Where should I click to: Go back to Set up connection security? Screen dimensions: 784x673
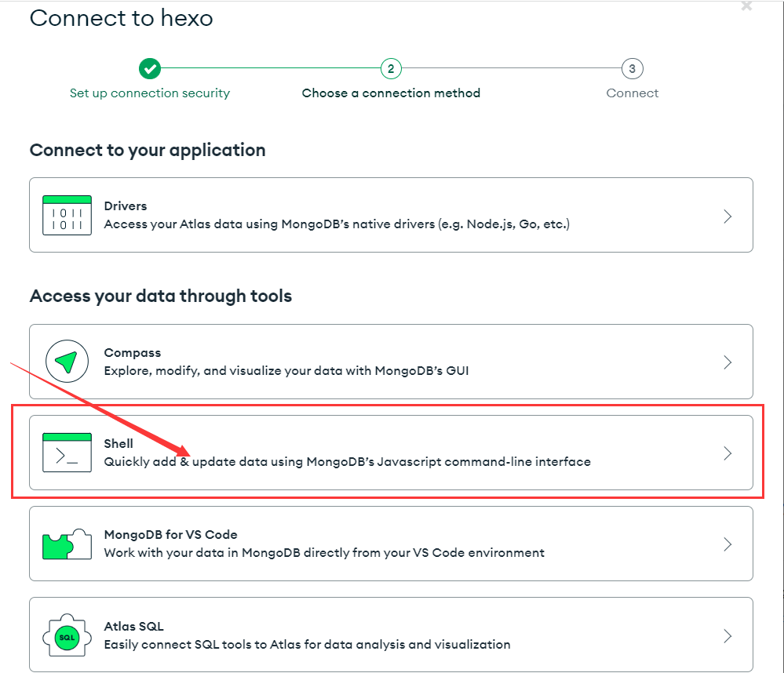[x=150, y=93]
